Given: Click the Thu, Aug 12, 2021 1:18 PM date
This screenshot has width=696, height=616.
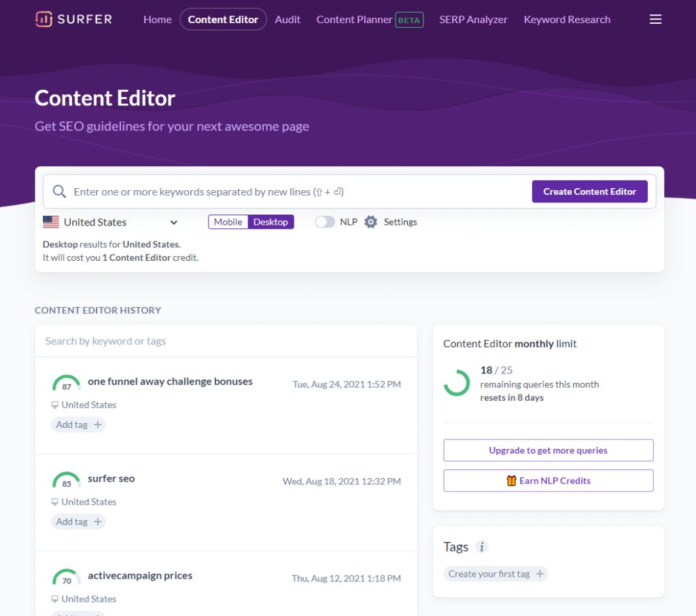Looking at the screenshot, I should tap(346, 578).
